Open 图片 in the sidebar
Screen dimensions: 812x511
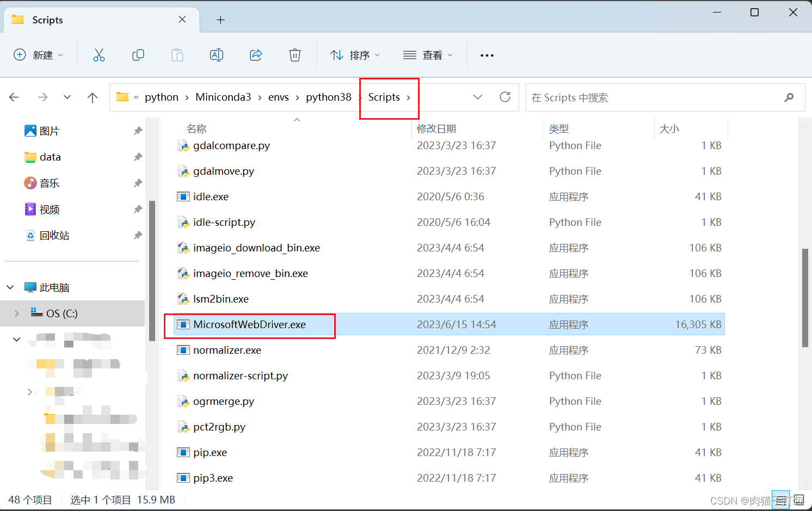pos(49,131)
